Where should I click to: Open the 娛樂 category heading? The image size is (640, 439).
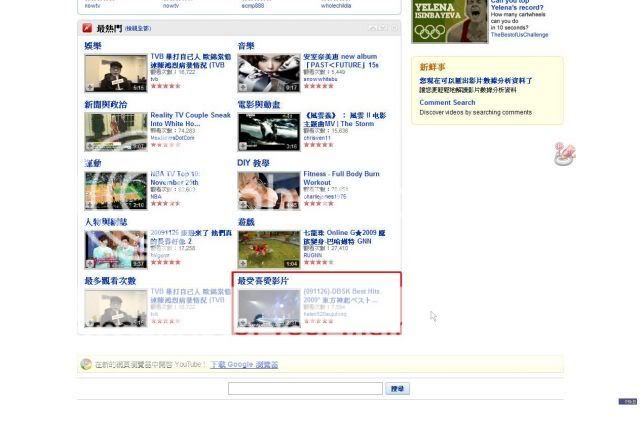click(x=93, y=46)
